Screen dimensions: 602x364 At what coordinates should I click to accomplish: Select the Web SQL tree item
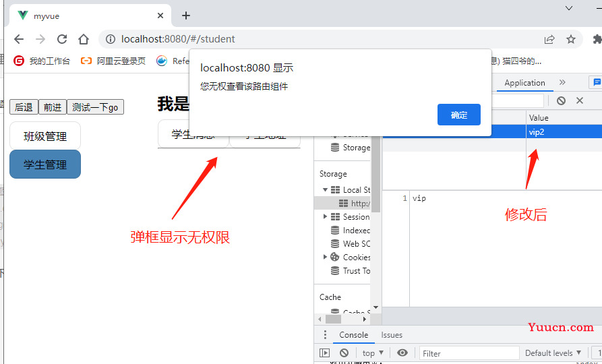pyautogui.click(x=351, y=243)
